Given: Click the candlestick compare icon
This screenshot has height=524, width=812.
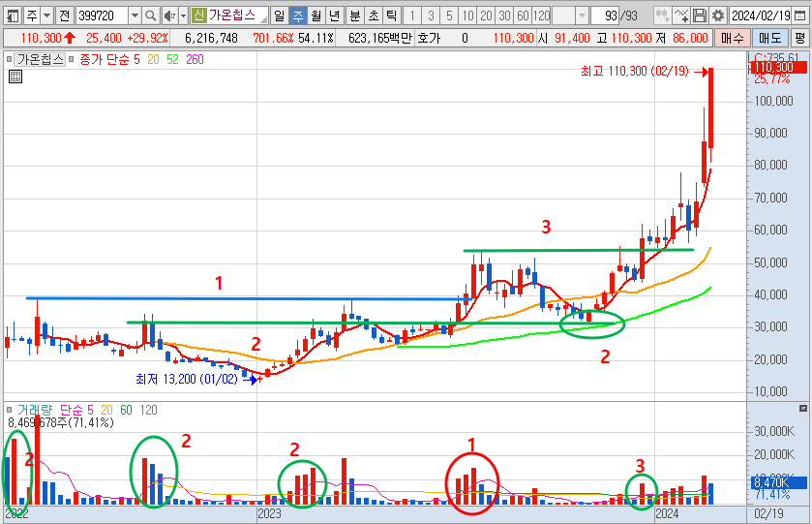Looking at the screenshot, I should pyautogui.click(x=662, y=16).
